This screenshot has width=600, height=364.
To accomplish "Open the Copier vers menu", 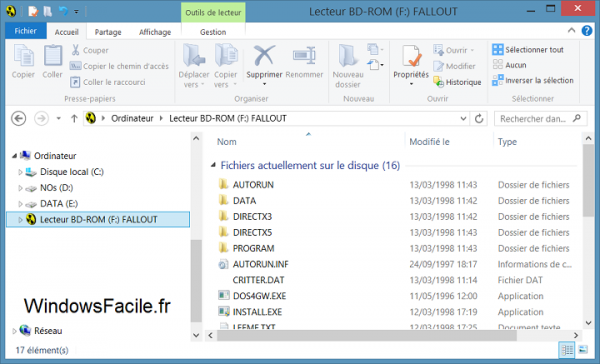I will [225, 66].
